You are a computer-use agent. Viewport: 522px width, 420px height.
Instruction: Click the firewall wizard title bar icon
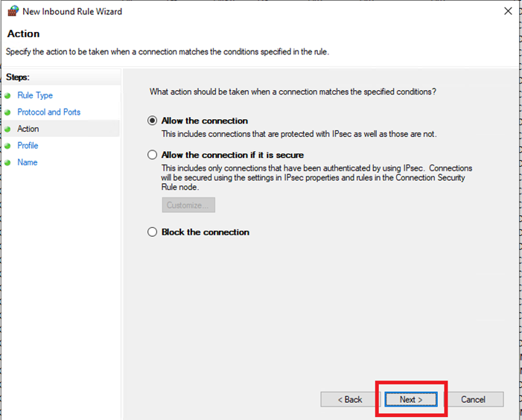point(13,11)
